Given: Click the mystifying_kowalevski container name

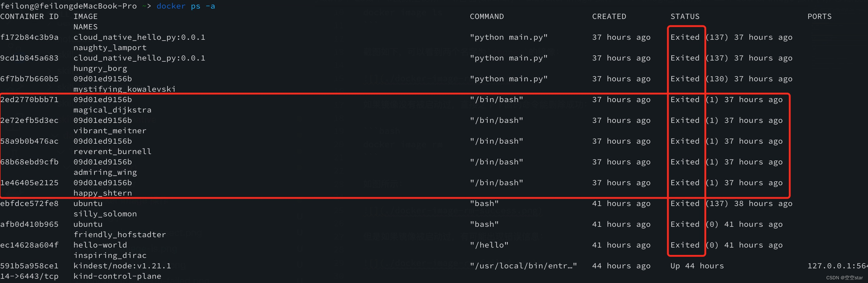Looking at the screenshot, I should pos(124,89).
